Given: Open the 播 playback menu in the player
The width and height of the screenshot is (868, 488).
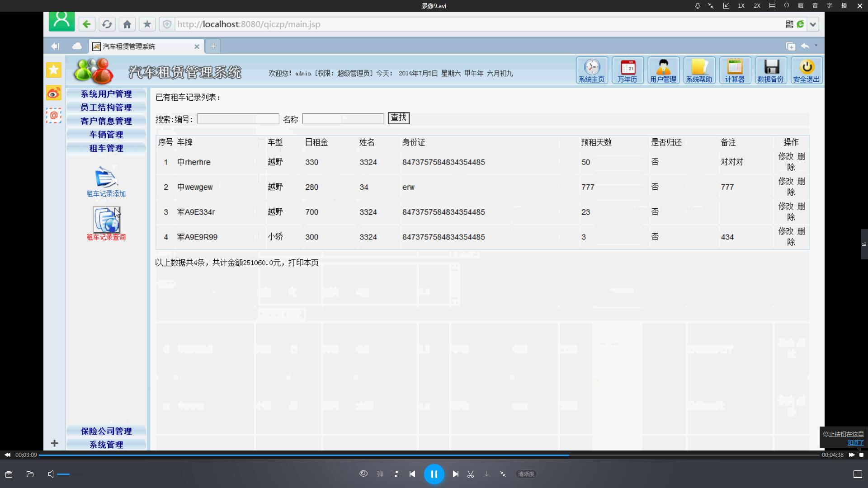Looking at the screenshot, I should tap(844, 6).
